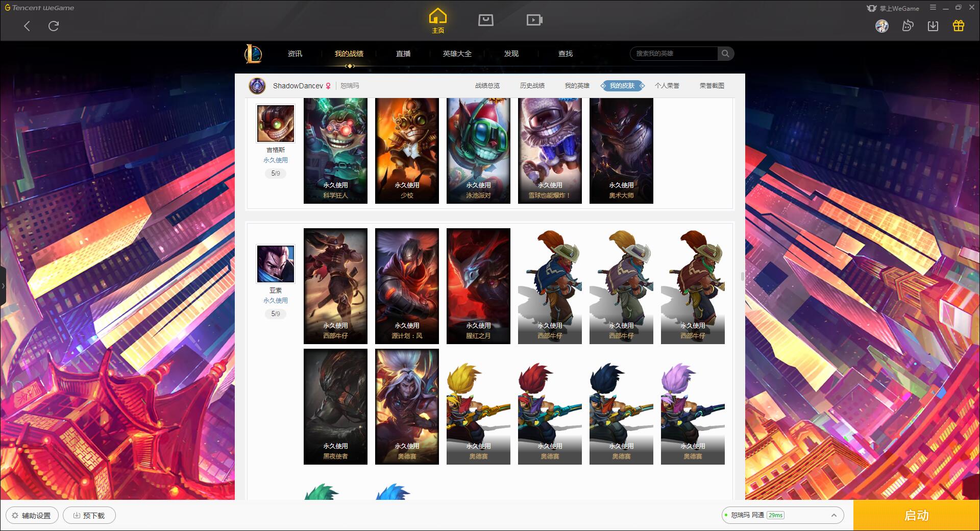Open the yellow gift box icon

[959, 26]
